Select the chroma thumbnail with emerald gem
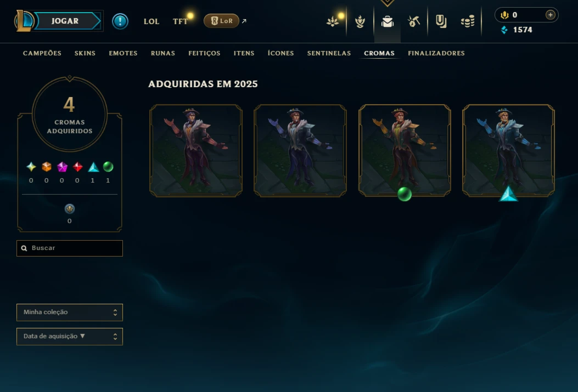Viewport: 578px width, 392px height. (x=405, y=151)
